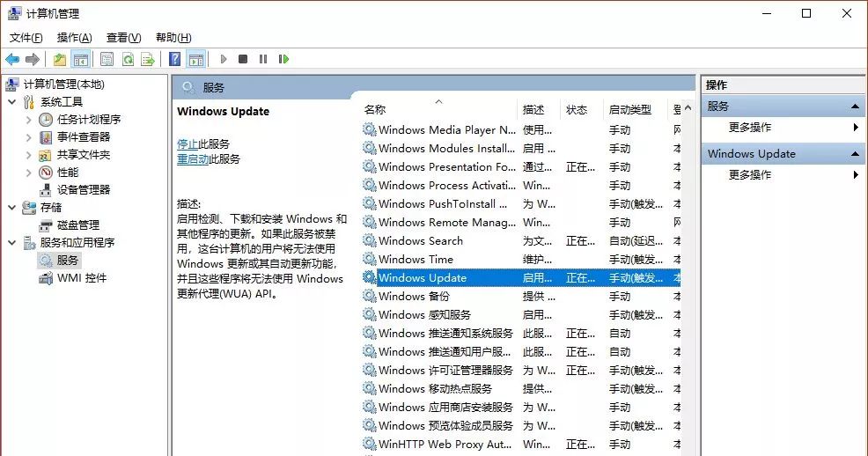Click the Properties toolbar icon

click(x=107, y=59)
